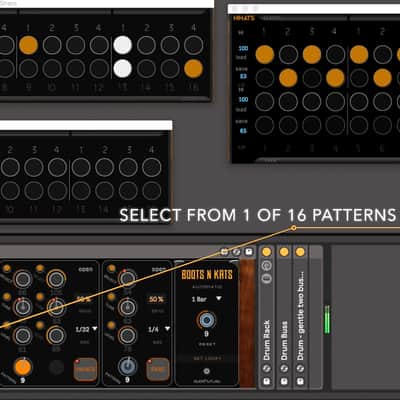Click the blue velocity value 65 in HIHATS
The width and height of the screenshot is (400, 400).
coord(243,131)
